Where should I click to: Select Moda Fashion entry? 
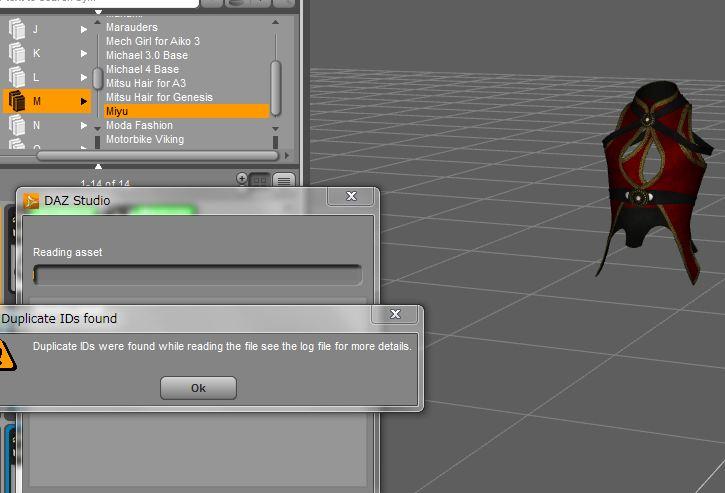pos(139,125)
